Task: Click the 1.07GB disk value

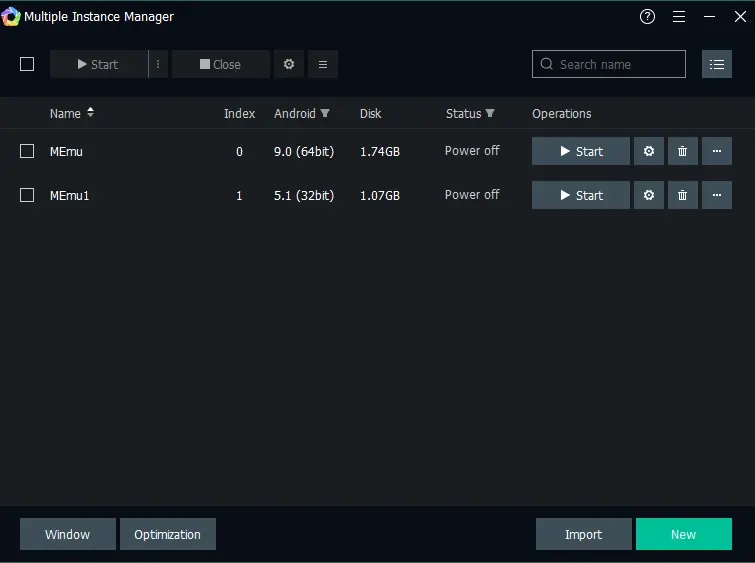Action: pos(380,196)
